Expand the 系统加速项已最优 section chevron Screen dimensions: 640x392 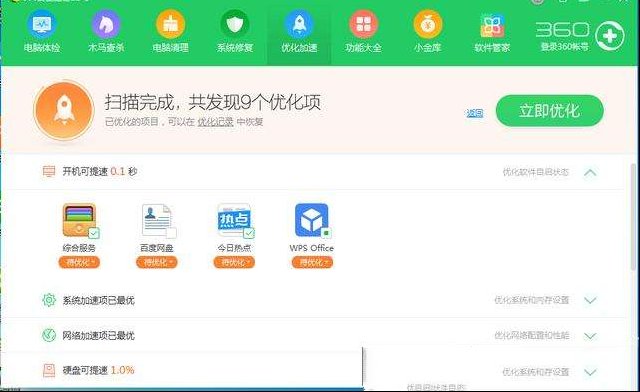590,300
